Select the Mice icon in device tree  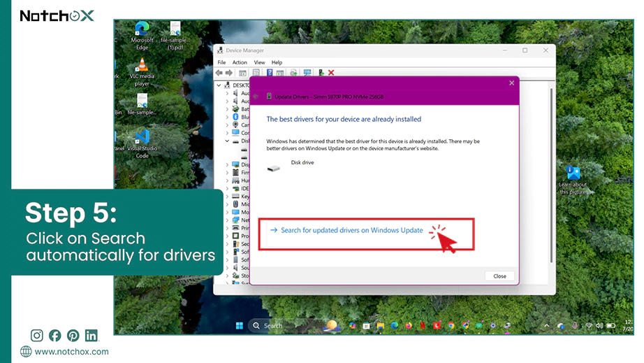point(235,204)
